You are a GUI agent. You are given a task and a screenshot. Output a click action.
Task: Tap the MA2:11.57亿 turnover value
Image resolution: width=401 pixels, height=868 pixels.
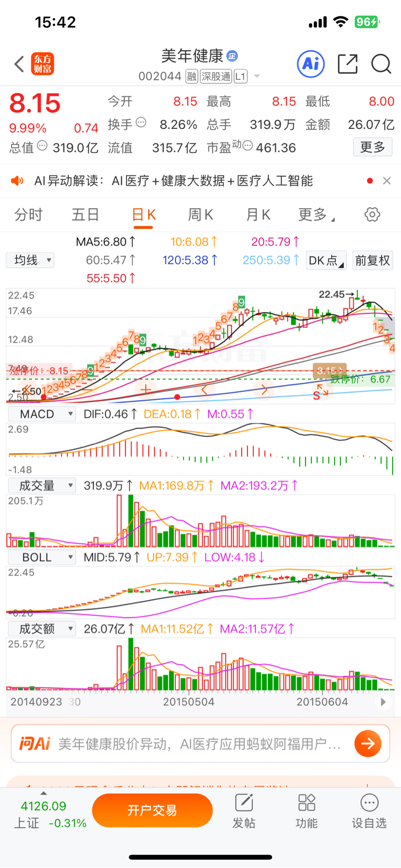click(257, 629)
